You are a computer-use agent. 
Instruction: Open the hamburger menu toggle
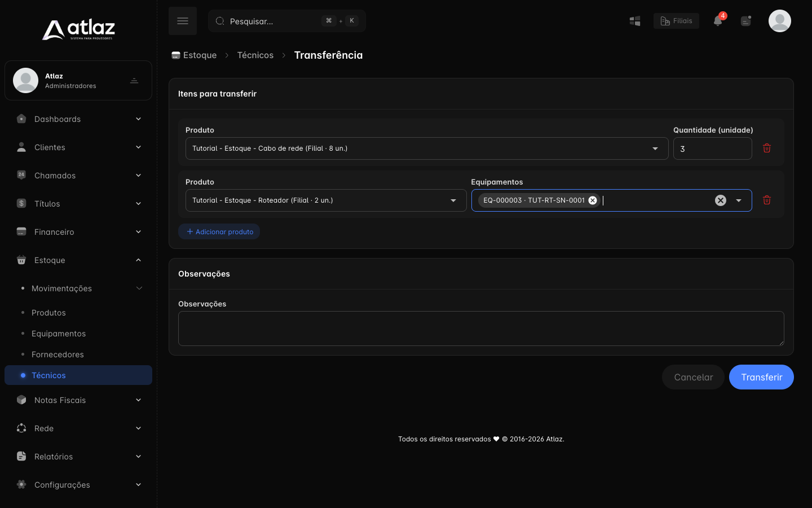183,21
